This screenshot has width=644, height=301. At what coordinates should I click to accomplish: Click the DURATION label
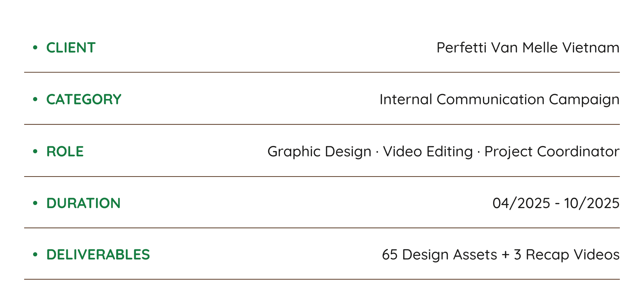pyautogui.click(x=83, y=203)
